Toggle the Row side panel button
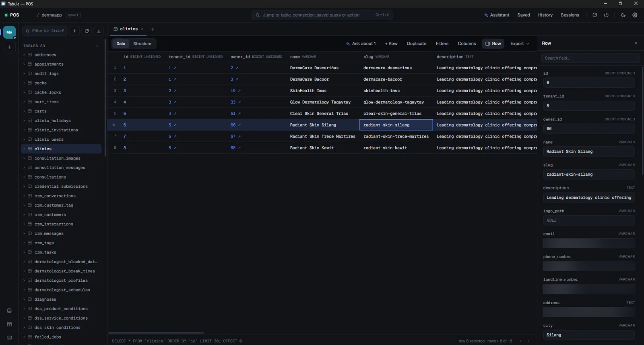The width and height of the screenshot is (644, 345). click(493, 44)
